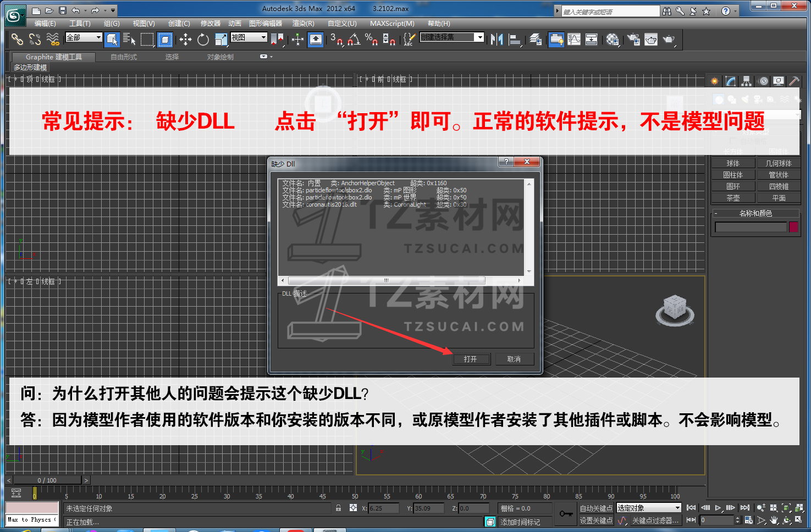Click the object name input field
This screenshot has height=532, width=811.
click(x=751, y=227)
